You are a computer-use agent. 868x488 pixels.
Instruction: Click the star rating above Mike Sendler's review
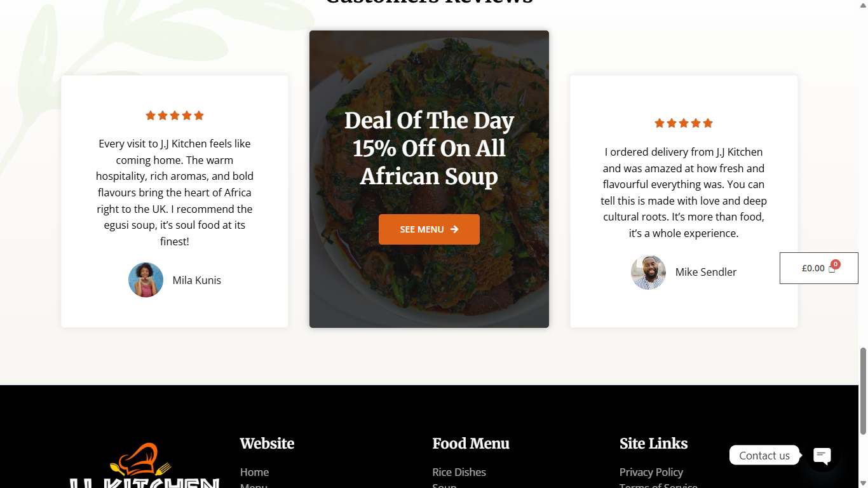684,123
